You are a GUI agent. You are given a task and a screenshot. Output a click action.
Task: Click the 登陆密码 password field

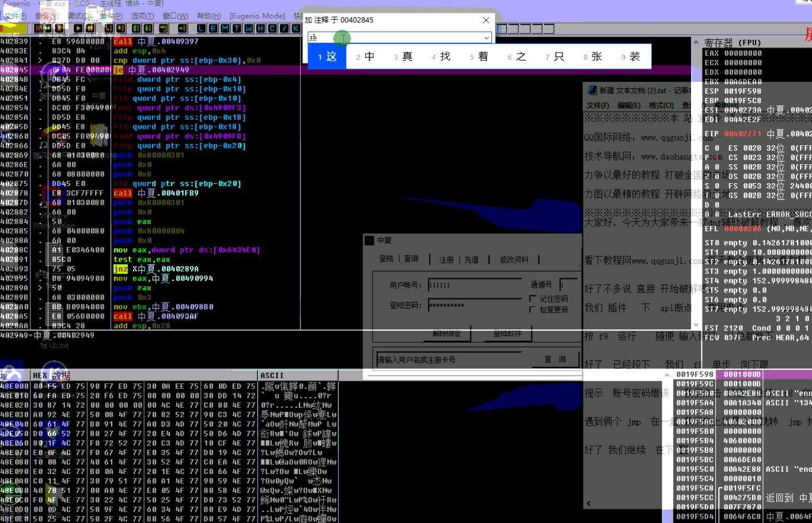475,305
